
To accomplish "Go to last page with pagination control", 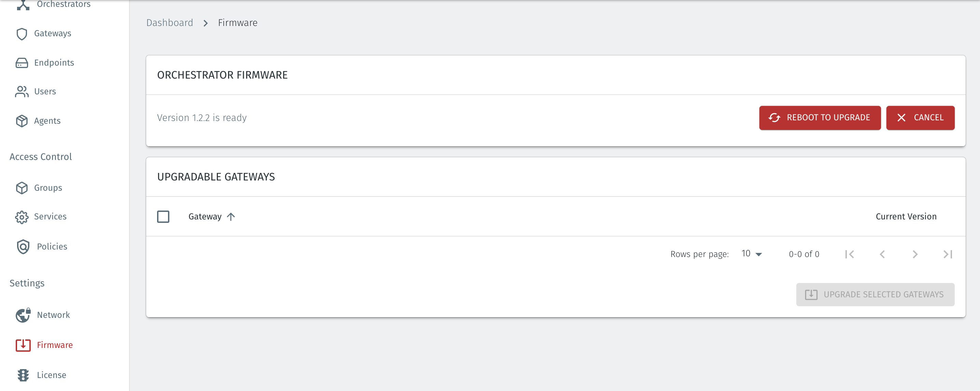I will 948,254.
